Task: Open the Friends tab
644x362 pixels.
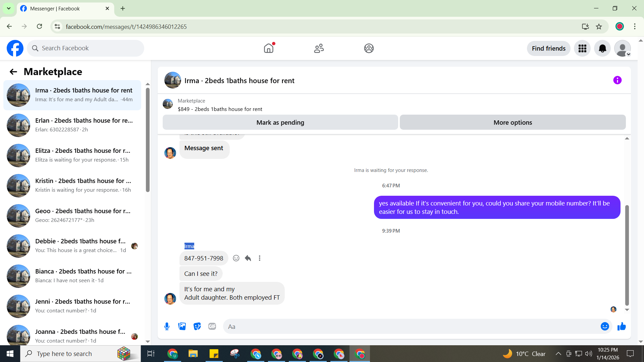Action: pyautogui.click(x=319, y=49)
